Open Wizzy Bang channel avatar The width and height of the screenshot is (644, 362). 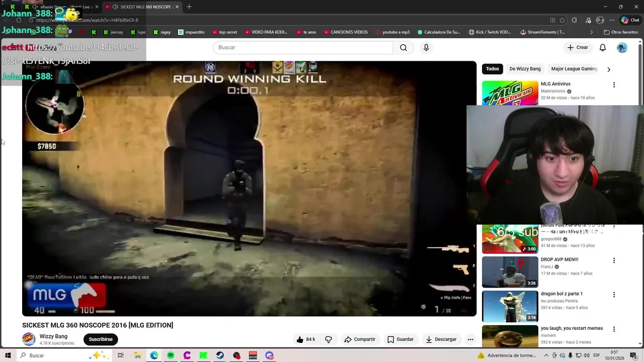pyautogui.click(x=29, y=339)
